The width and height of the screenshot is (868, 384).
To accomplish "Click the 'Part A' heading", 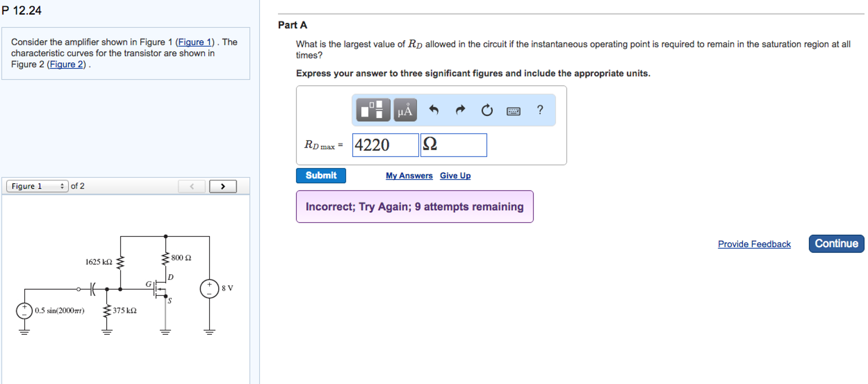I will pos(292,25).
